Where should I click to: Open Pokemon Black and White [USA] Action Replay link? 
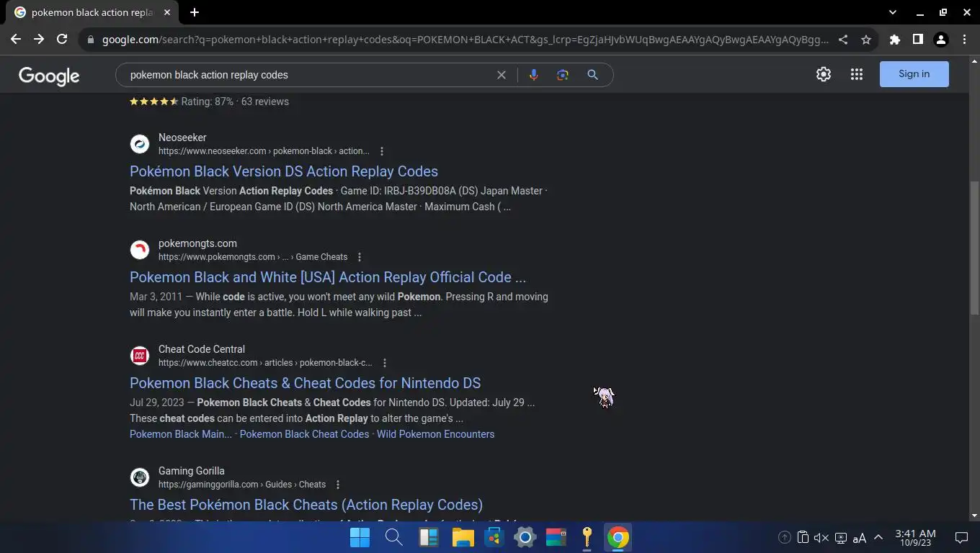tap(328, 277)
